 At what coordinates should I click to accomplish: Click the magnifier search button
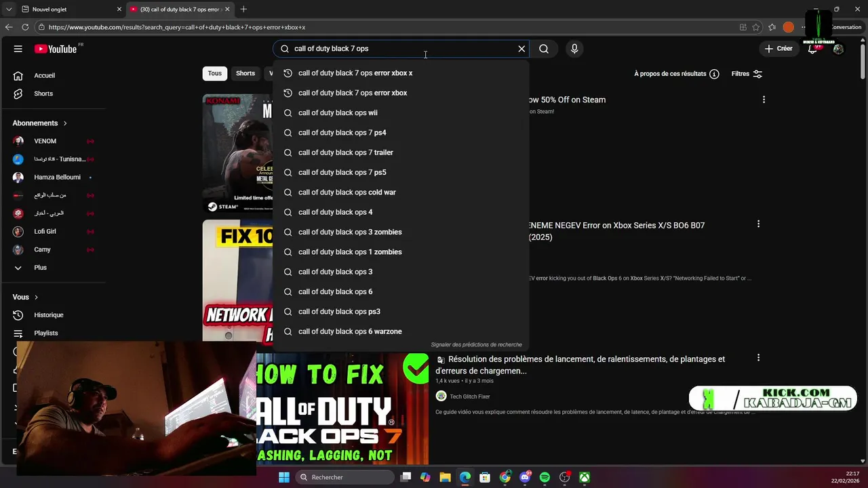tap(544, 49)
